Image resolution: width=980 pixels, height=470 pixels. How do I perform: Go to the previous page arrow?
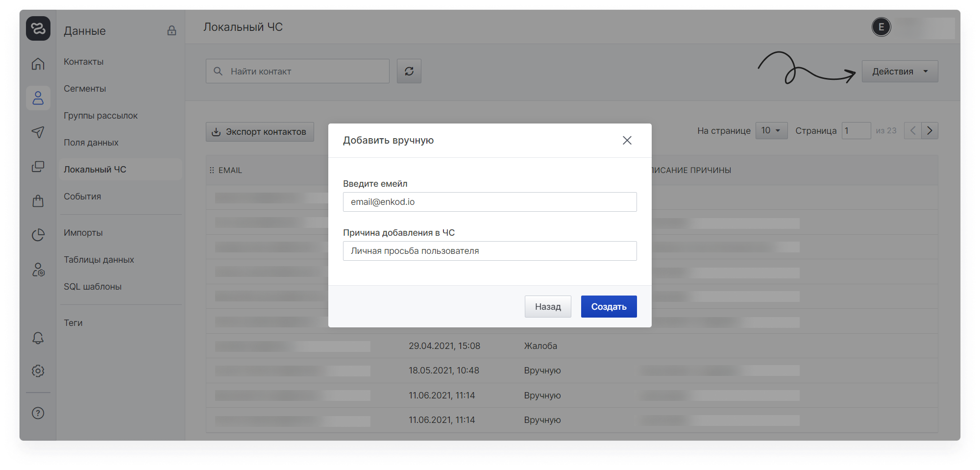pyautogui.click(x=913, y=131)
